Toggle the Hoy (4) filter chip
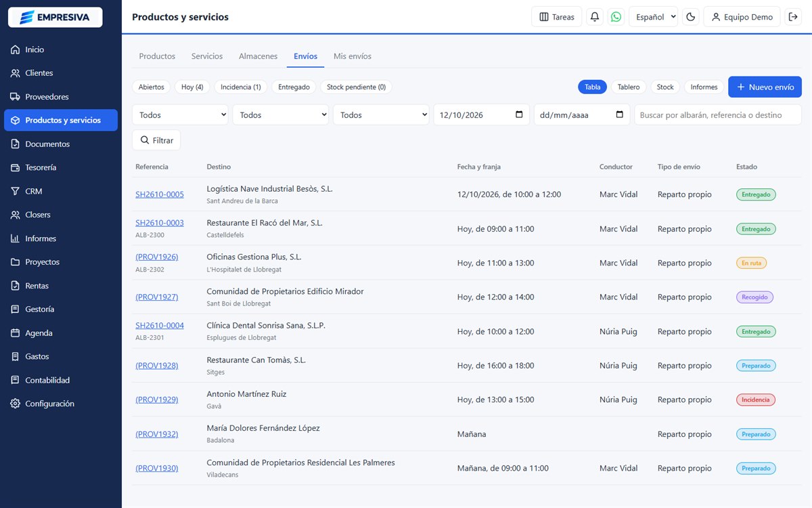The height and width of the screenshot is (508, 812). coord(192,87)
